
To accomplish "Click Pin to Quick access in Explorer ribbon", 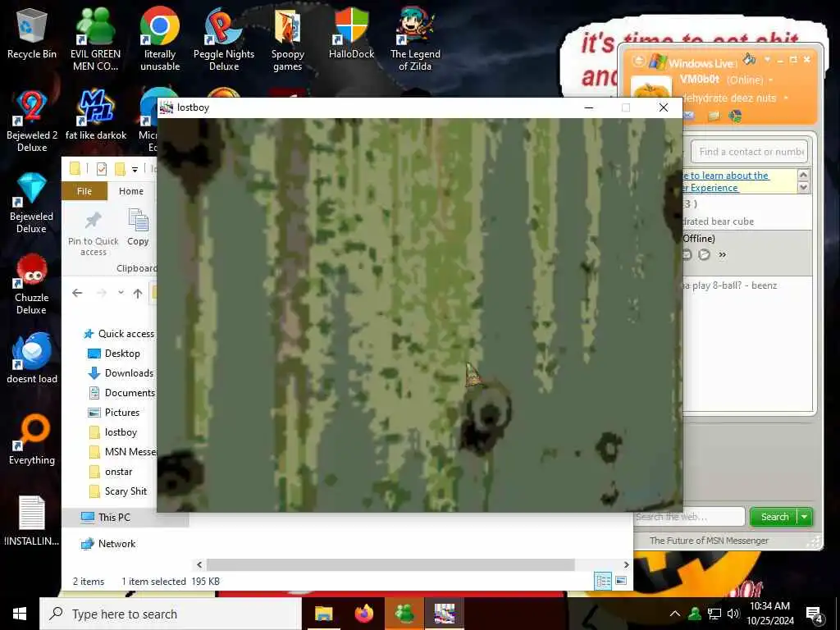I will tap(94, 234).
